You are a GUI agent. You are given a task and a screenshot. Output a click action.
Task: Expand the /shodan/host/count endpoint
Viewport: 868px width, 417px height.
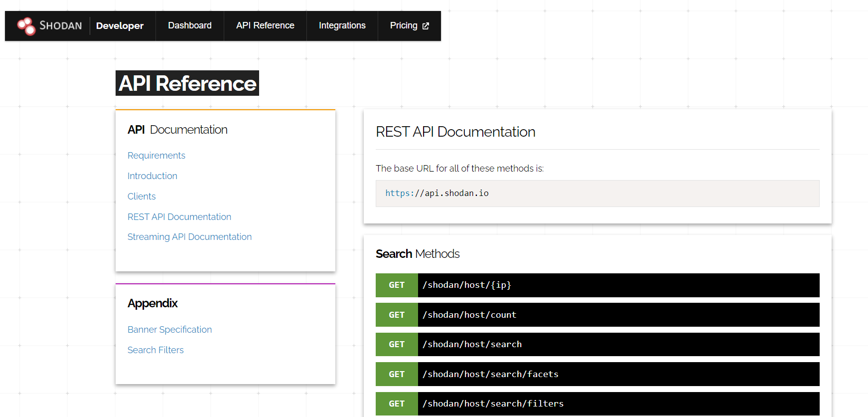[x=597, y=315]
